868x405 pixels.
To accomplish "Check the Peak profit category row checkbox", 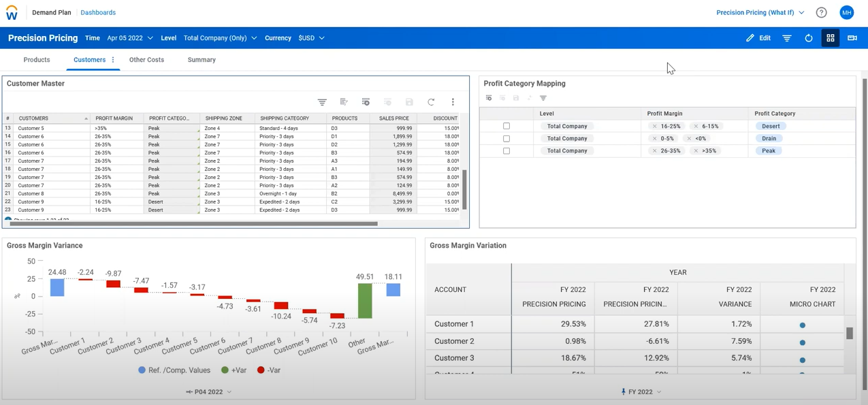I will click(506, 150).
